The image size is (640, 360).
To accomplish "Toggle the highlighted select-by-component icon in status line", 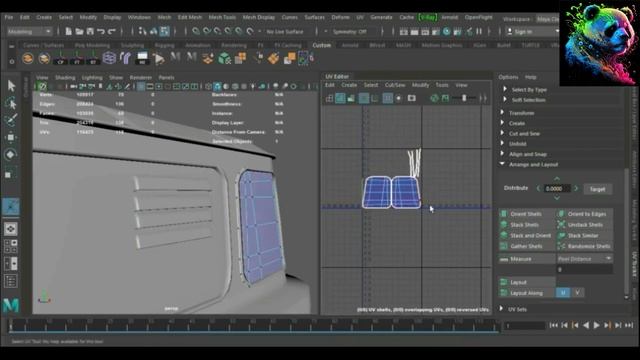I will (164, 31).
